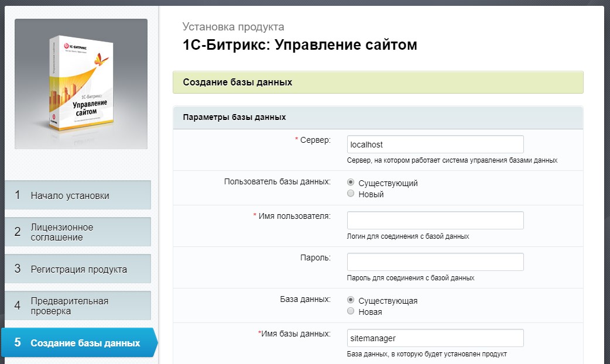Choose 'Новая' database option
This screenshot has width=610, height=364.
tap(351, 311)
